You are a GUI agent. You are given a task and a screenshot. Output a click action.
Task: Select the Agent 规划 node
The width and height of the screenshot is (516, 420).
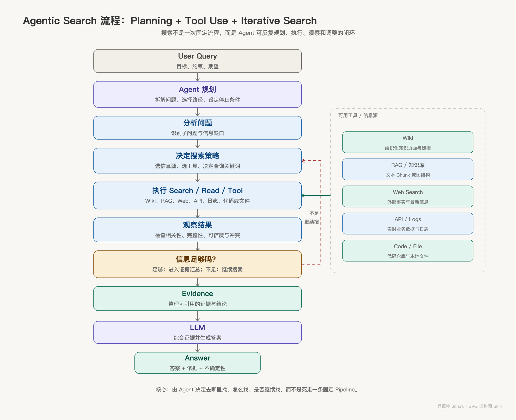pos(197,94)
